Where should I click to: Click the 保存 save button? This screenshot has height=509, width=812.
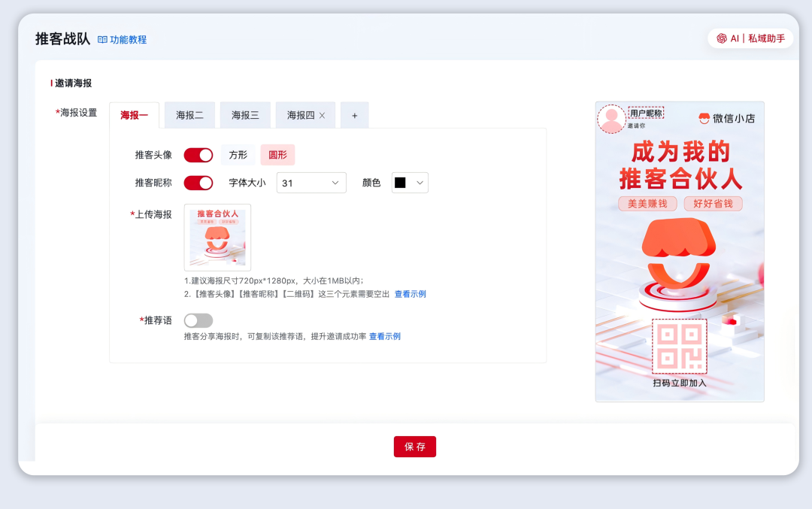pos(414,446)
